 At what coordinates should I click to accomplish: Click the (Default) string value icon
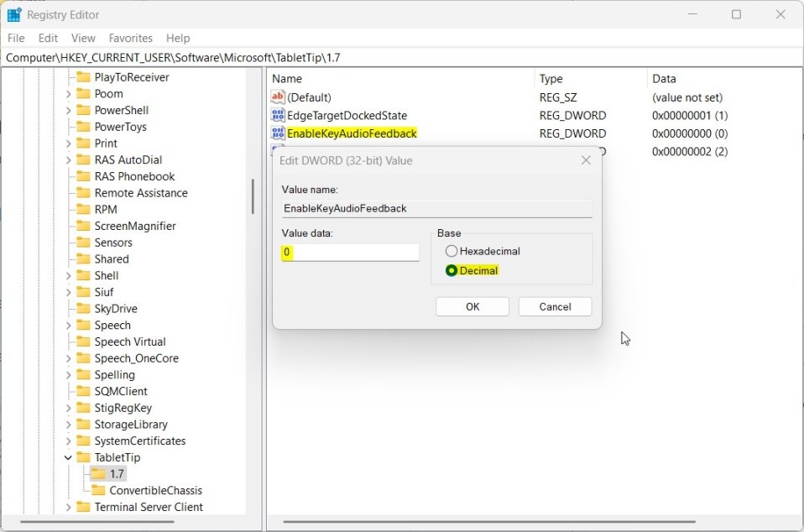click(278, 96)
